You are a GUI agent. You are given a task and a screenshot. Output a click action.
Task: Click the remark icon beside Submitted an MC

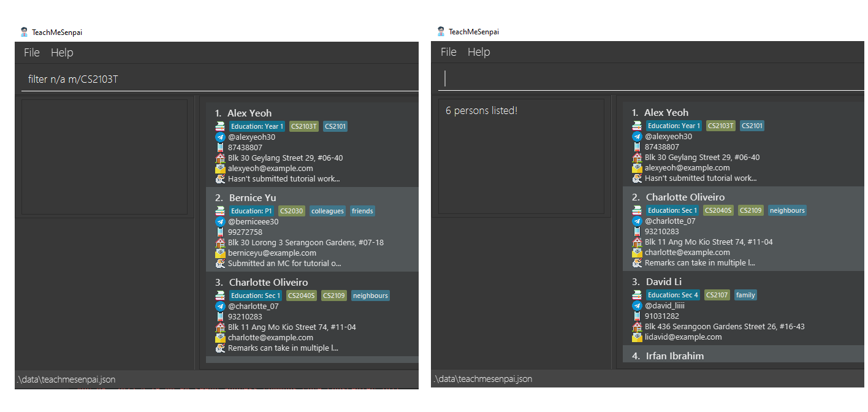tap(221, 264)
